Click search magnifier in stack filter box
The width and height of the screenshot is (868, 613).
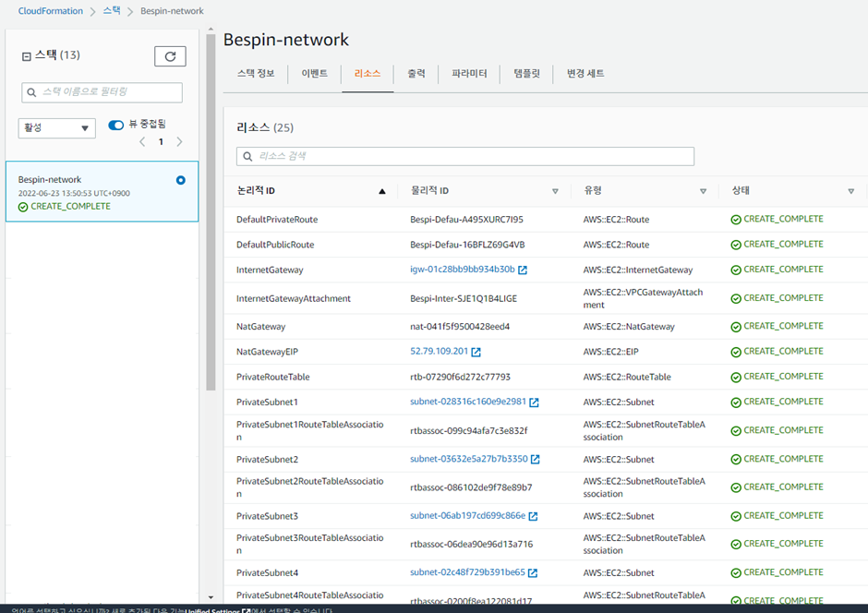[x=31, y=92]
